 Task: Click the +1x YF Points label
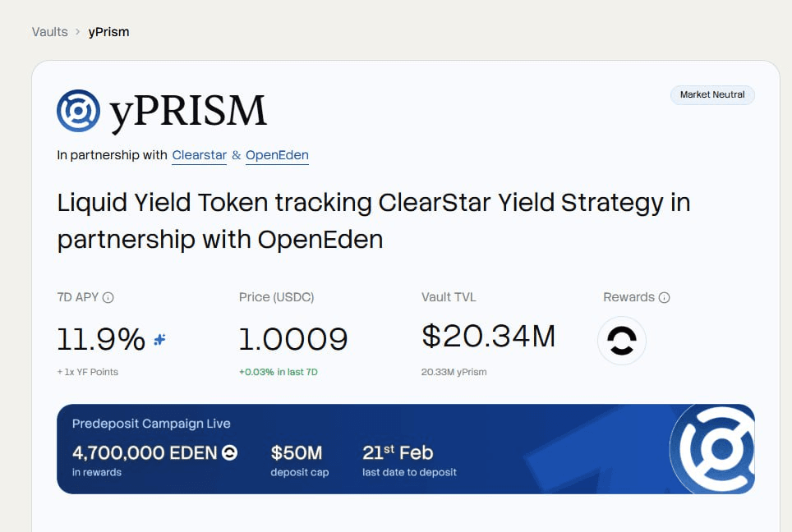88,372
